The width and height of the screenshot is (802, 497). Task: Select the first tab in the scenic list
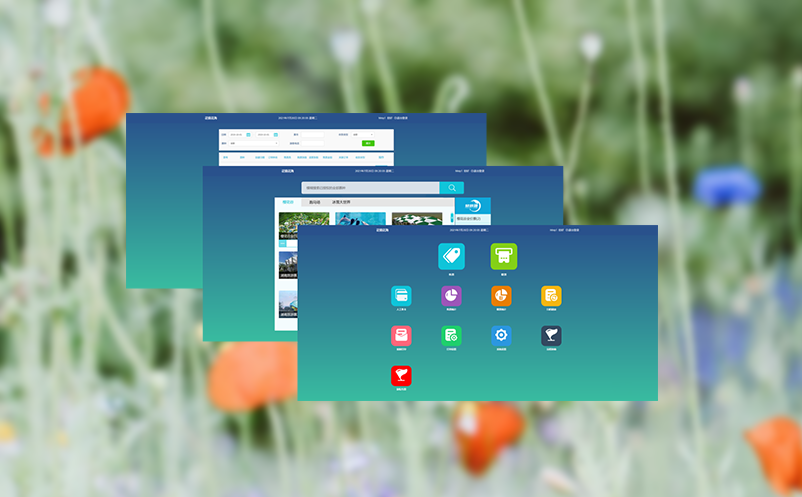click(288, 202)
